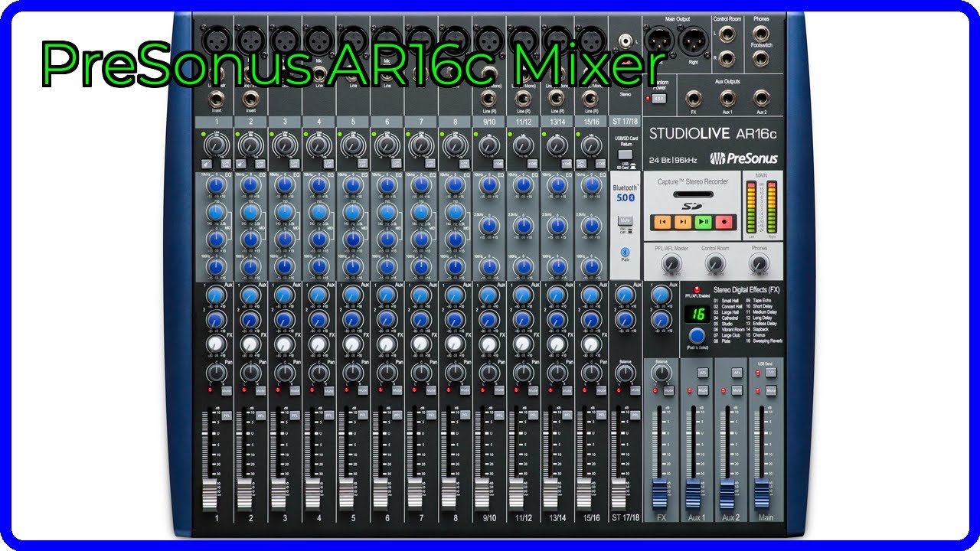Click the Phones level knob
Screen dimensions: 980x551
pyautogui.click(x=758, y=264)
